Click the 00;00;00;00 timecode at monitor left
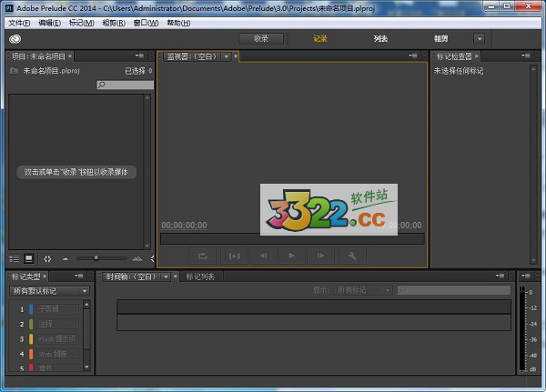The image size is (546, 392). (184, 226)
